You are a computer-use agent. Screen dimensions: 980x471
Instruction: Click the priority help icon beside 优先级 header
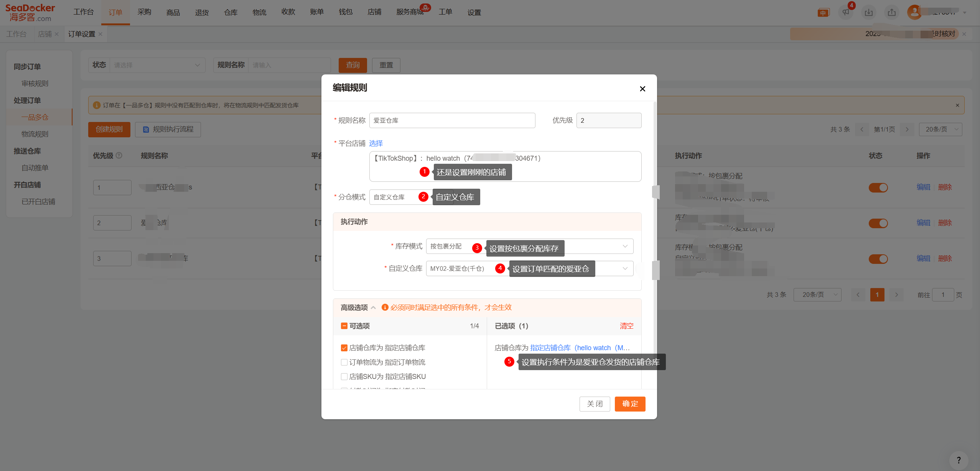tap(119, 155)
